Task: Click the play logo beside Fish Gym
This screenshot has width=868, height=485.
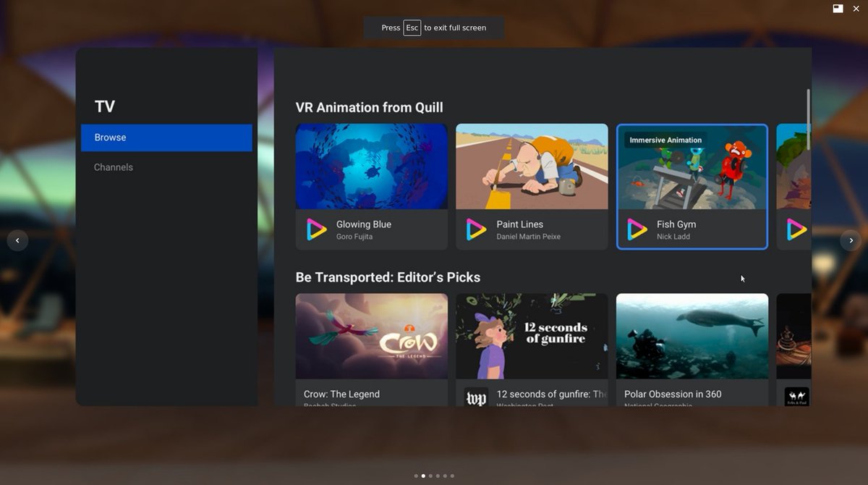Action: (x=637, y=229)
